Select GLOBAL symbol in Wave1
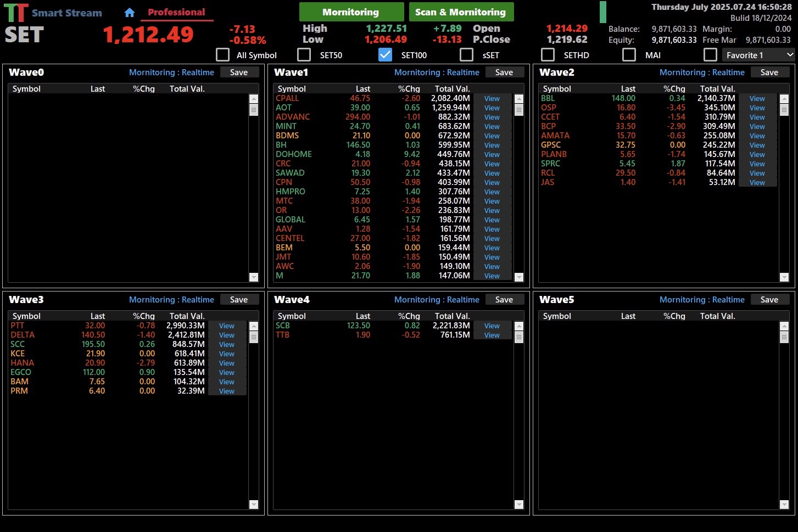This screenshot has height=532, width=798. [x=291, y=220]
